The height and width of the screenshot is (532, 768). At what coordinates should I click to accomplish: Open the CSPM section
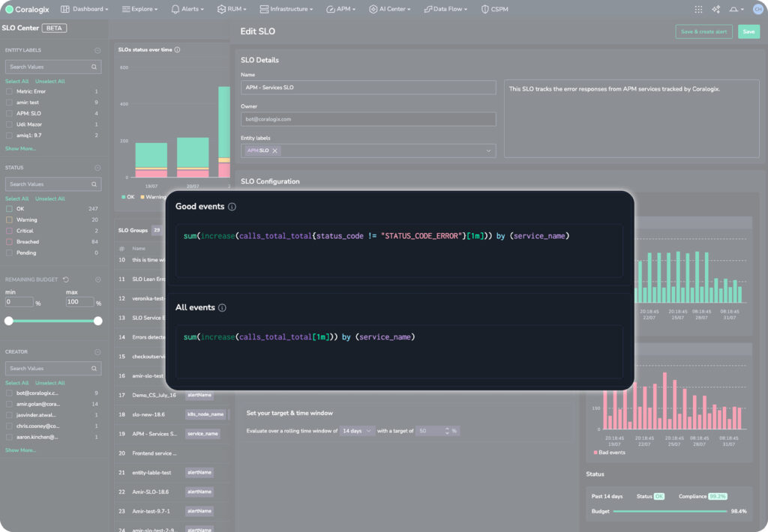tap(495, 9)
